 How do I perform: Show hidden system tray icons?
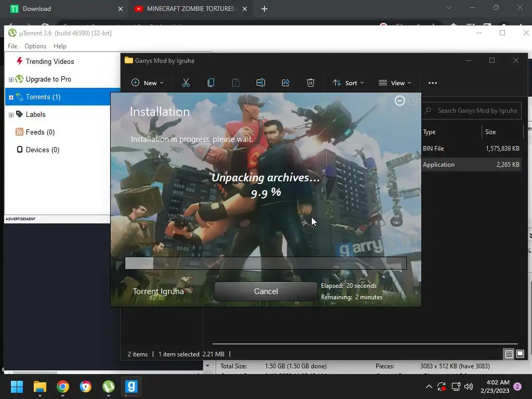[x=429, y=387]
